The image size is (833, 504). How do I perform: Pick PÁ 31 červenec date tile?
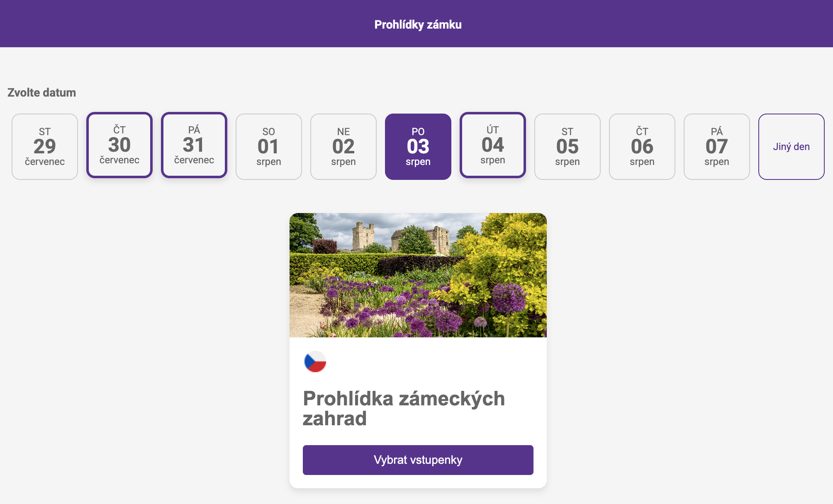click(194, 145)
